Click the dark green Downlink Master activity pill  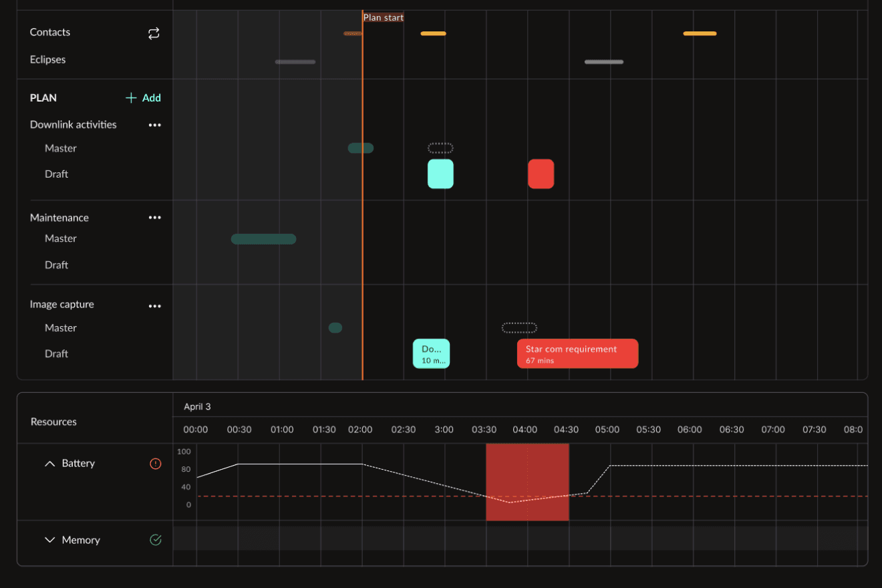pyautogui.click(x=361, y=148)
